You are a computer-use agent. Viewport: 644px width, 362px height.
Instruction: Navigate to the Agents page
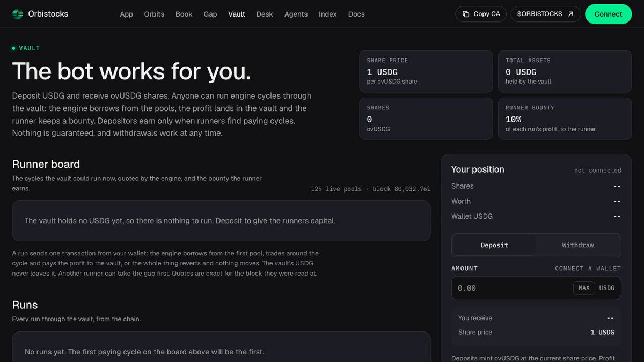[x=296, y=14]
